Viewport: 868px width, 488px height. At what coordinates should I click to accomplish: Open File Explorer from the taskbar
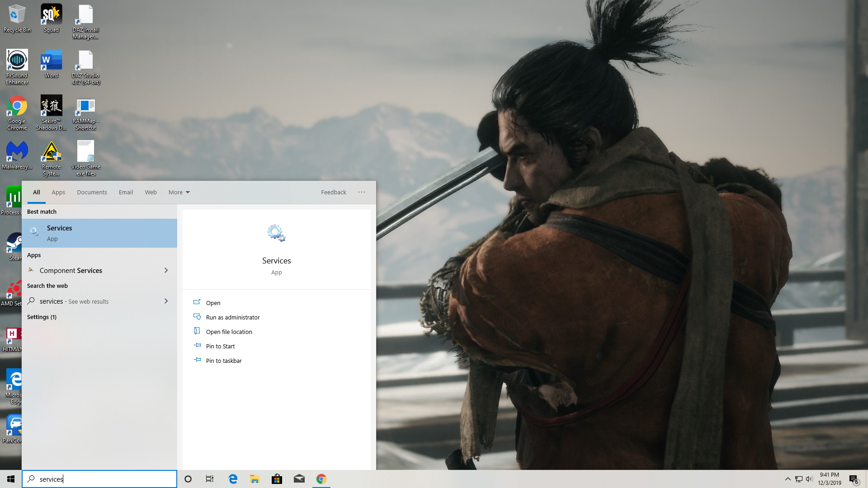click(x=255, y=479)
